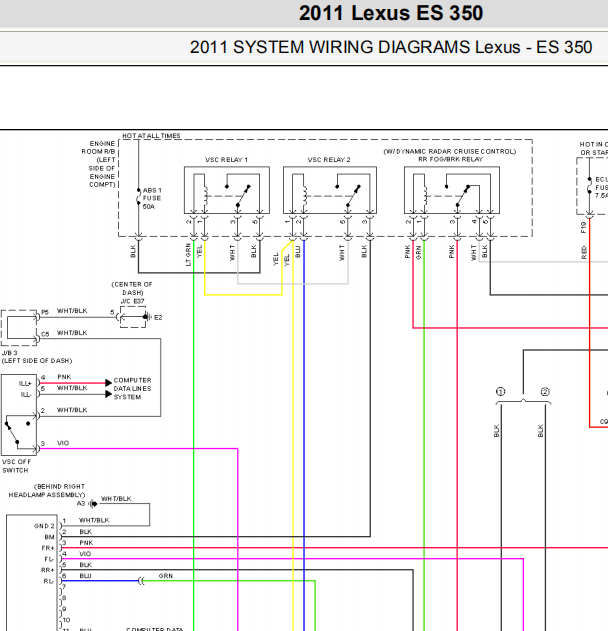Viewport: 608px width, 631px height.
Task: Click the "BLU" label below VSC RELAY 2
Action: coord(298,252)
